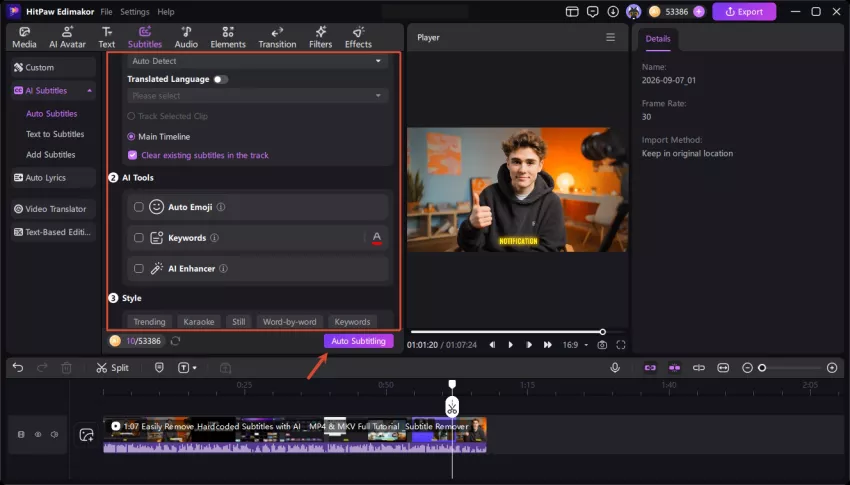Click the player progress slider handle
Screen dimensions: 850x485
pyautogui.click(x=602, y=332)
